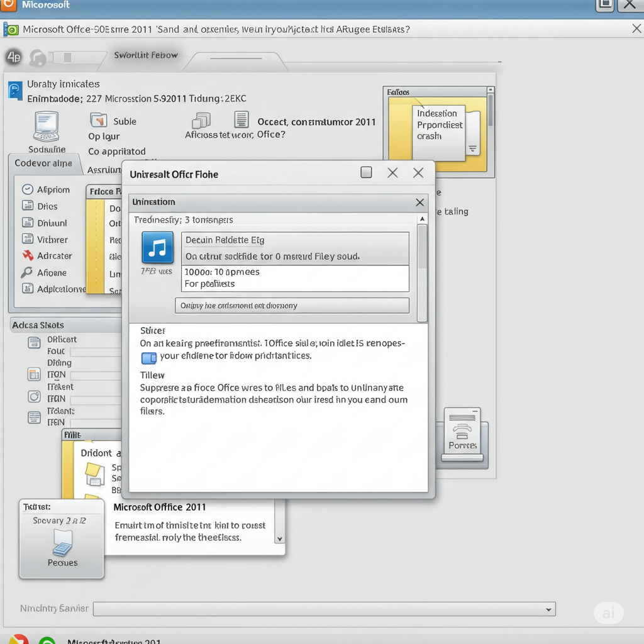Select the Vitbrer sidebar icon

coord(28,238)
